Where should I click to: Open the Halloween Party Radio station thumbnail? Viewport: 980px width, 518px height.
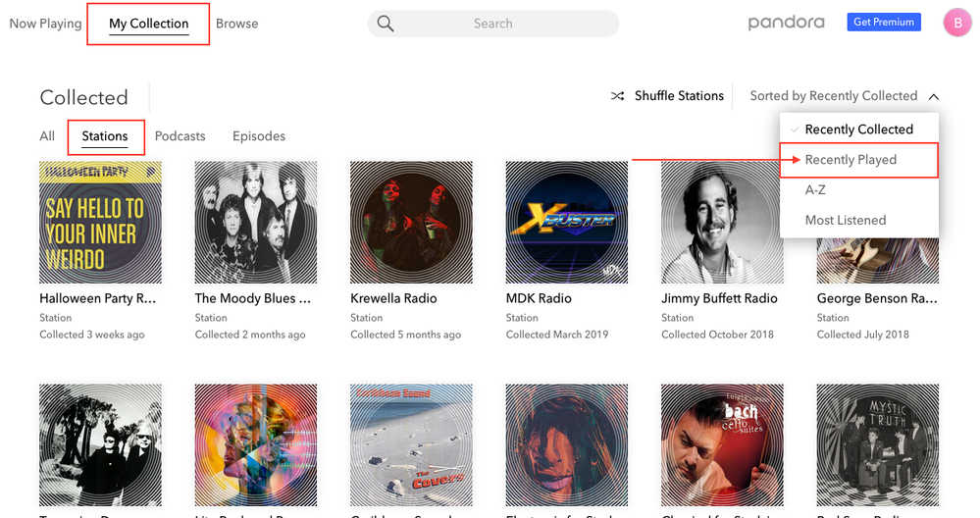100,223
